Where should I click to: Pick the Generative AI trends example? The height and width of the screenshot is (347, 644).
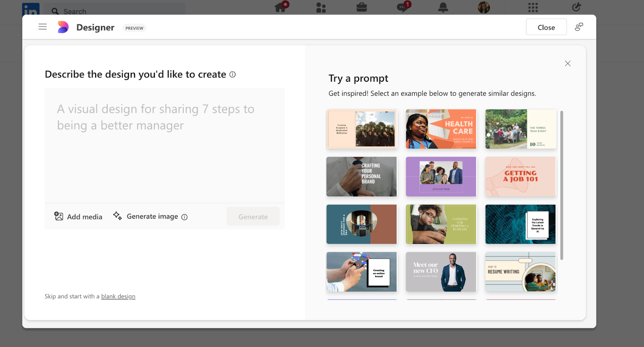coord(521,224)
